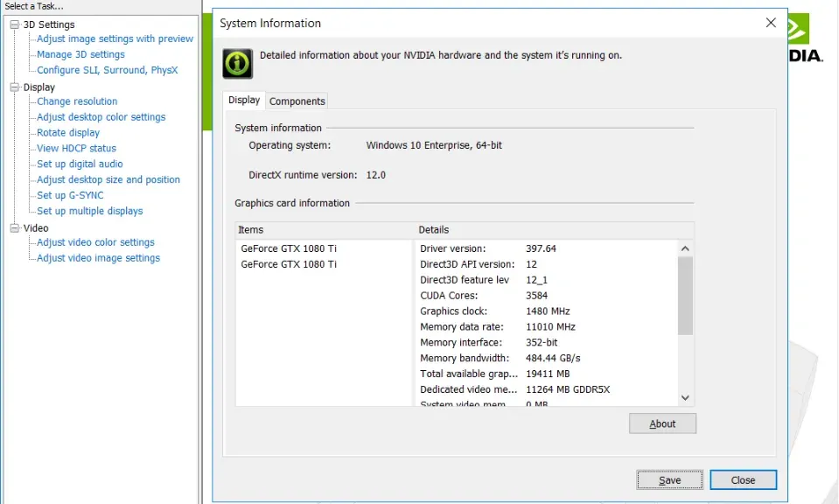
Task: Click the Direct3D API version label
Action: tap(467, 264)
